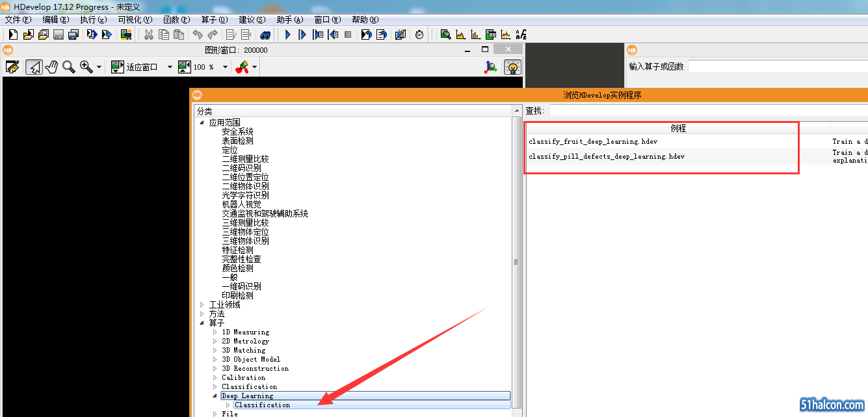Select 完整性检查 in the category tree
Image resolution: width=868 pixels, height=417 pixels.
(241, 259)
